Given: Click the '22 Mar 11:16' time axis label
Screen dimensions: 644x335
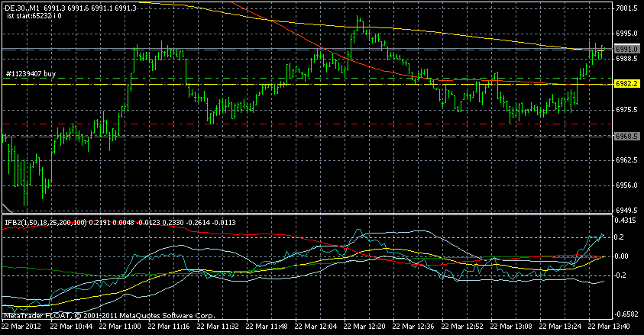Looking at the screenshot, I should coord(169,327).
